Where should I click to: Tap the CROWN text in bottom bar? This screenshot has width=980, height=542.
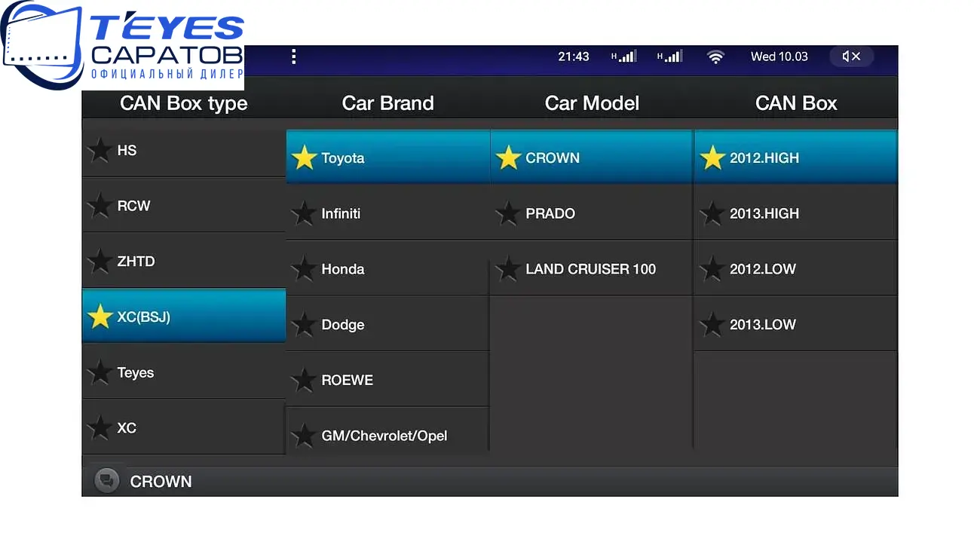coord(161,482)
